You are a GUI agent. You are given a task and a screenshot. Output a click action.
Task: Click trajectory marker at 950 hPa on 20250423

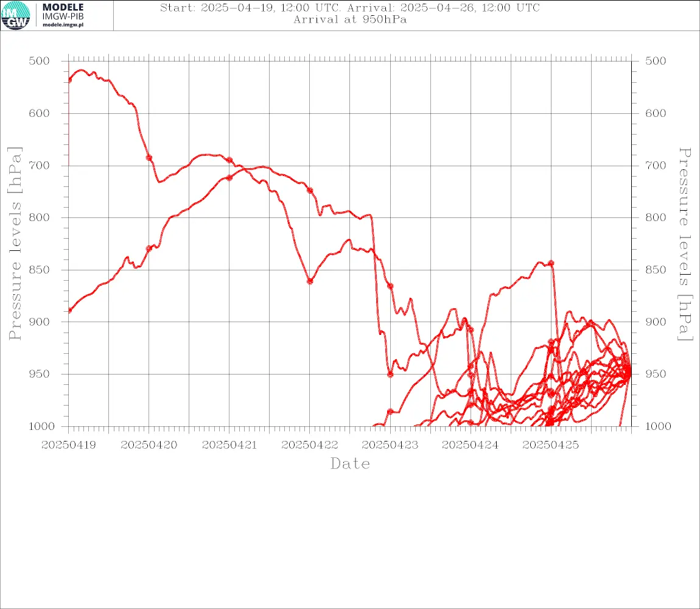click(390, 375)
